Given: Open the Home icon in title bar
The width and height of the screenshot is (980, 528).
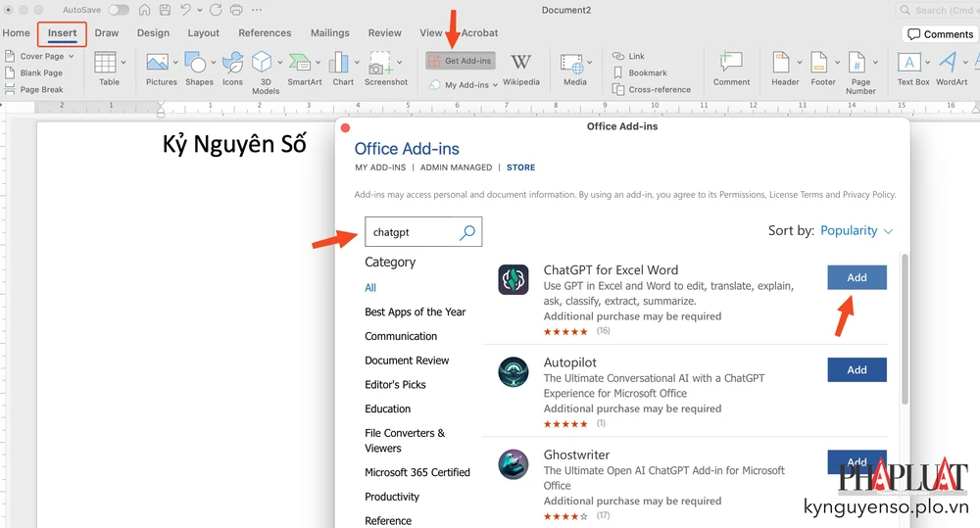Looking at the screenshot, I should [x=144, y=10].
